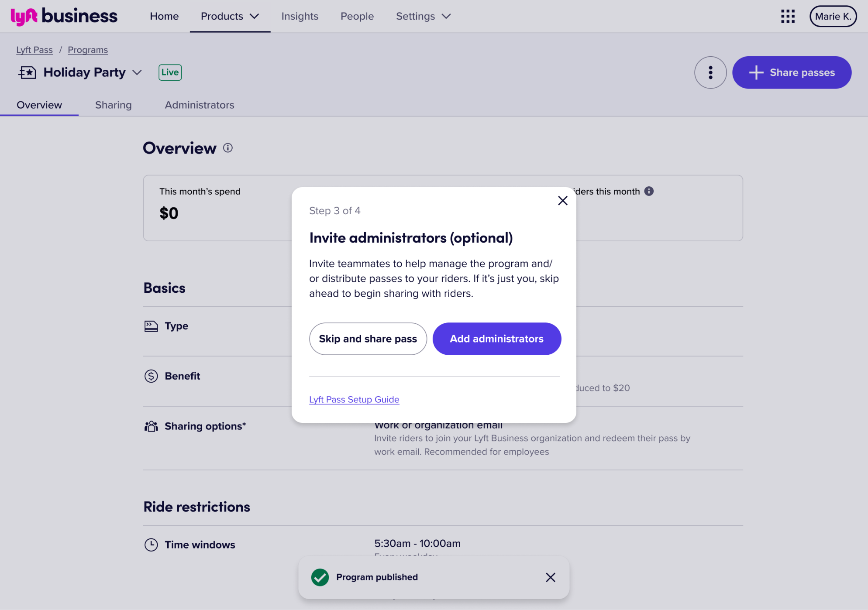Click Skip and share pass button
This screenshot has height=610, width=868.
pos(368,339)
